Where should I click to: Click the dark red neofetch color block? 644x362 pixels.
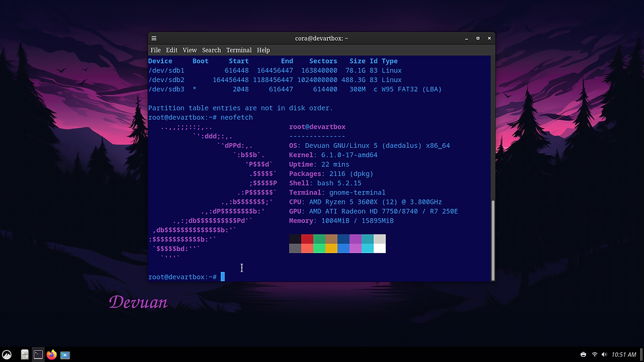click(x=308, y=239)
